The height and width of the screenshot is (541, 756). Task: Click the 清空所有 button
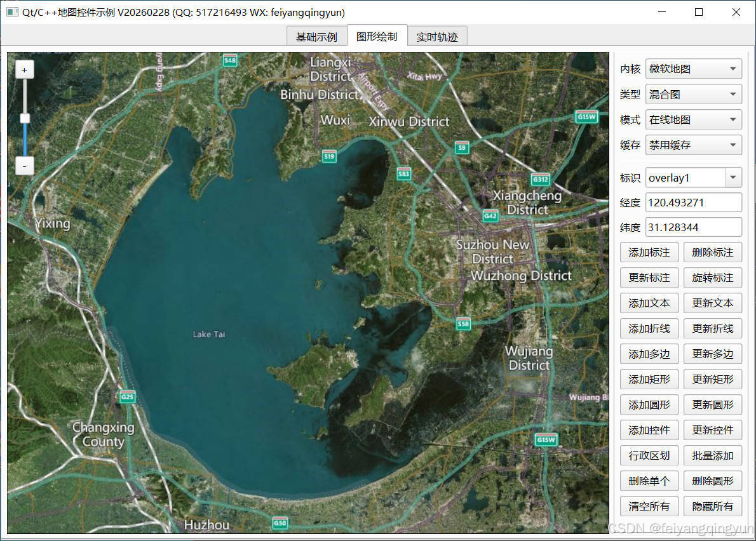click(649, 506)
